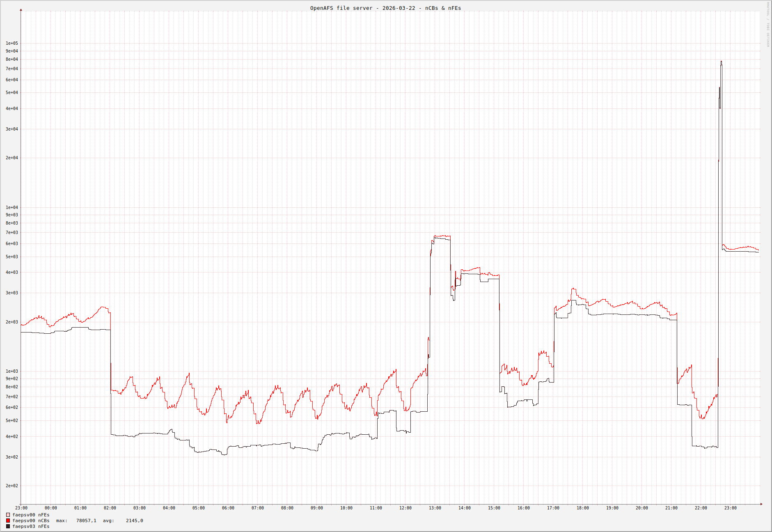Click the 12:00 label on time axis
Screen dimensions: 772x532
point(405,508)
